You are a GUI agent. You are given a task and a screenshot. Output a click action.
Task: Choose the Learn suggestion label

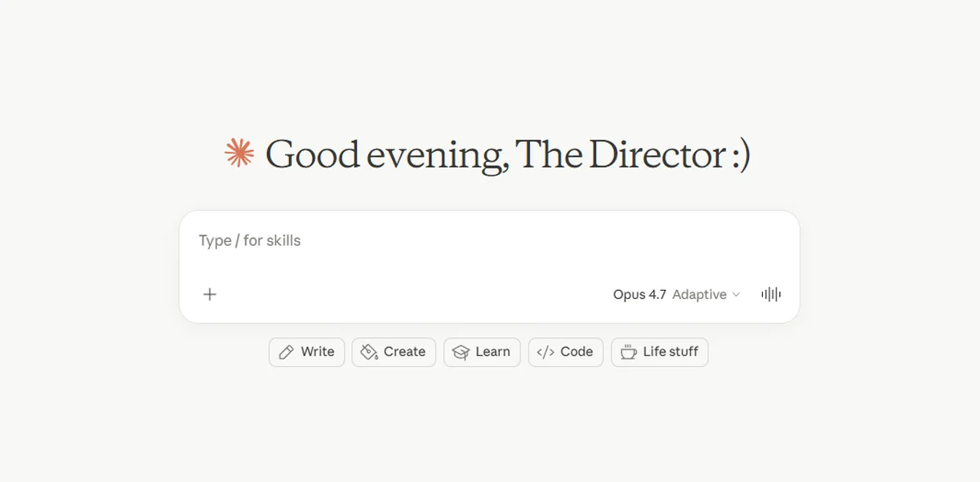tap(492, 352)
